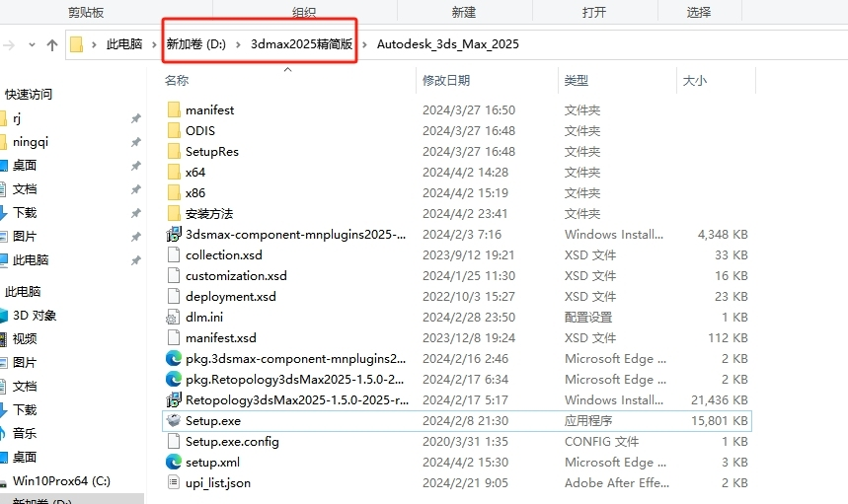
Task: Click the 15,801 KB size cell
Action: coord(720,420)
